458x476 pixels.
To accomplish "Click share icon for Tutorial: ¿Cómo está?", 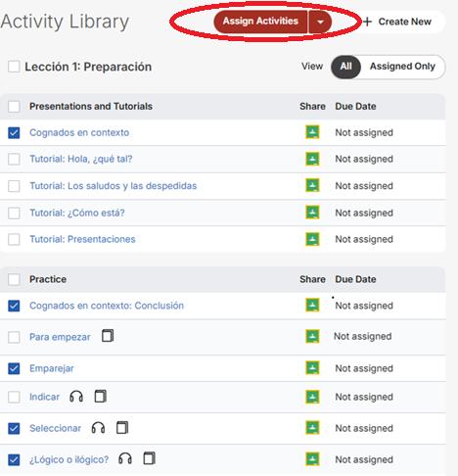I will (312, 213).
